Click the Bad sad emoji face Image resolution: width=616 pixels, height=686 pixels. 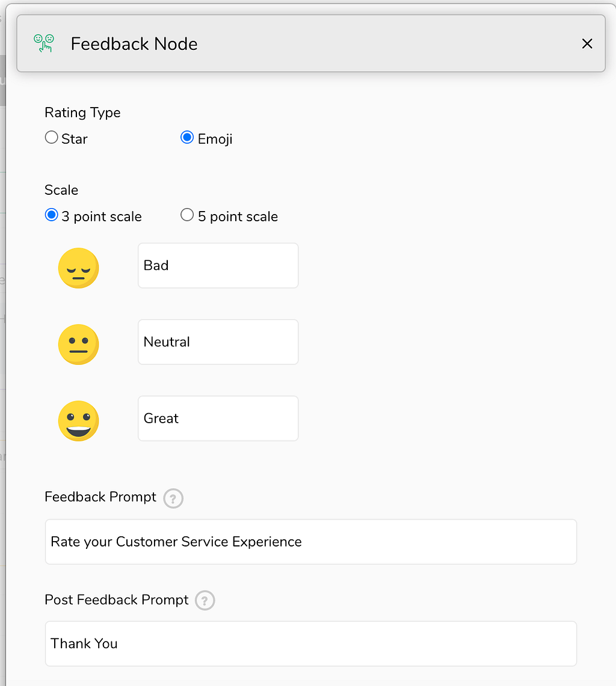click(x=78, y=268)
